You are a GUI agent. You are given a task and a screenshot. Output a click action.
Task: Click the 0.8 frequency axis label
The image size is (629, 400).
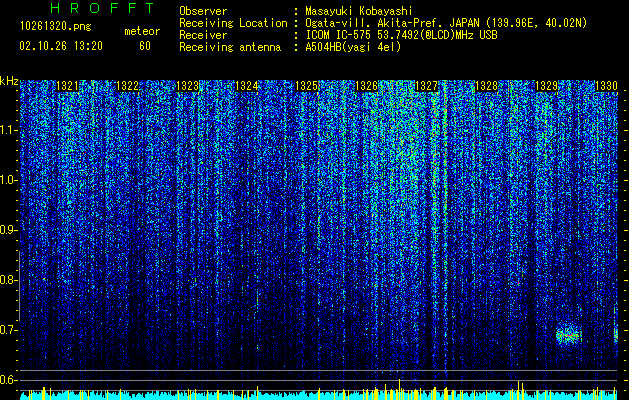pyautogui.click(x=9, y=280)
